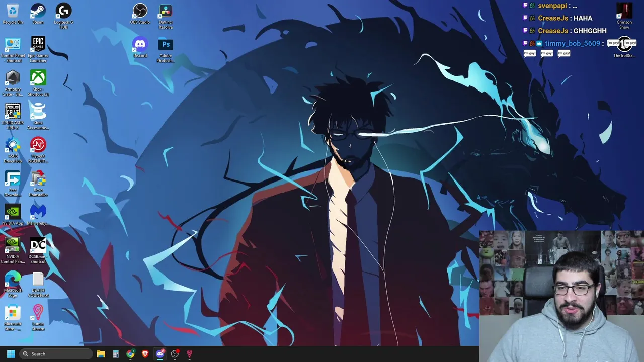Image resolution: width=644 pixels, height=362 pixels.
Task: Click the Lumia Stream desktop icon
Action: click(x=38, y=318)
